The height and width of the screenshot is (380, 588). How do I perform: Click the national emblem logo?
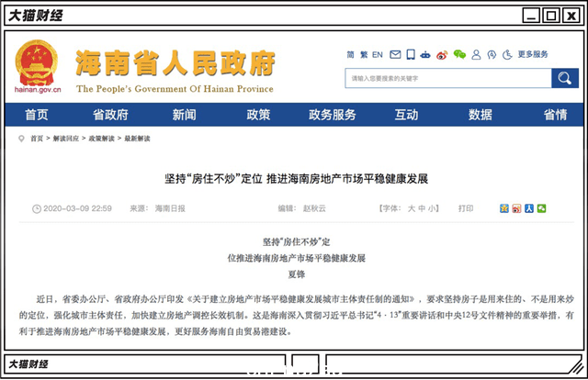[37, 63]
